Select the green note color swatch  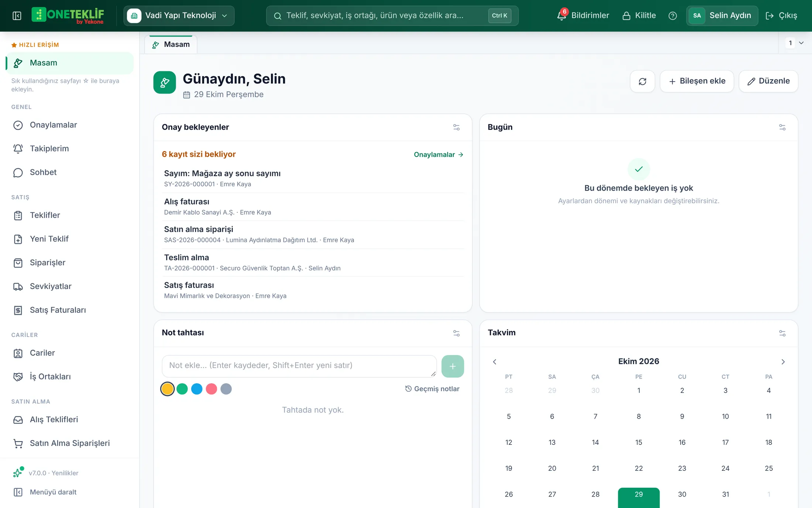182,389
